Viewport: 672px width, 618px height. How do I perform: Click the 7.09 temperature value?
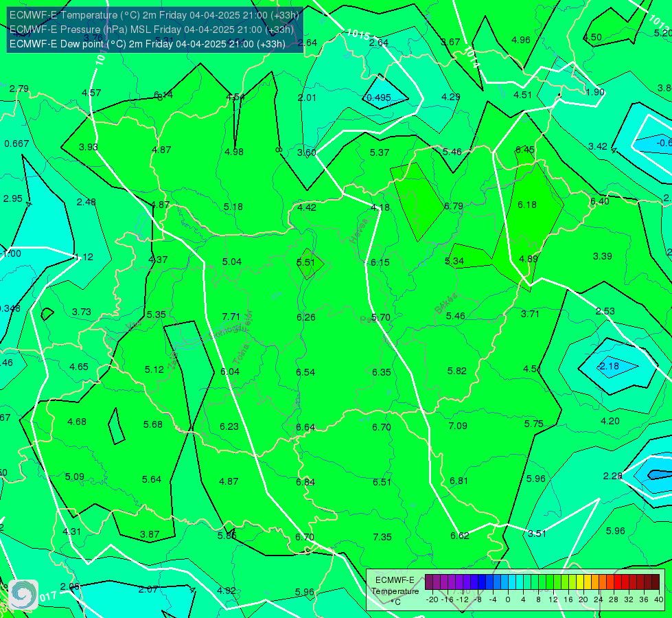click(x=458, y=426)
